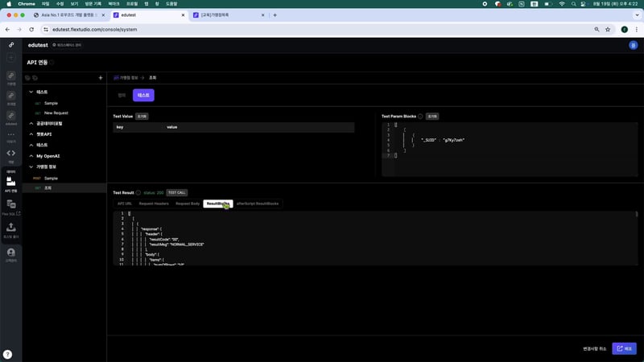644x362 pixels.
Task: Switch to the afterScript ResultBlocks tab
Action: [258, 204]
